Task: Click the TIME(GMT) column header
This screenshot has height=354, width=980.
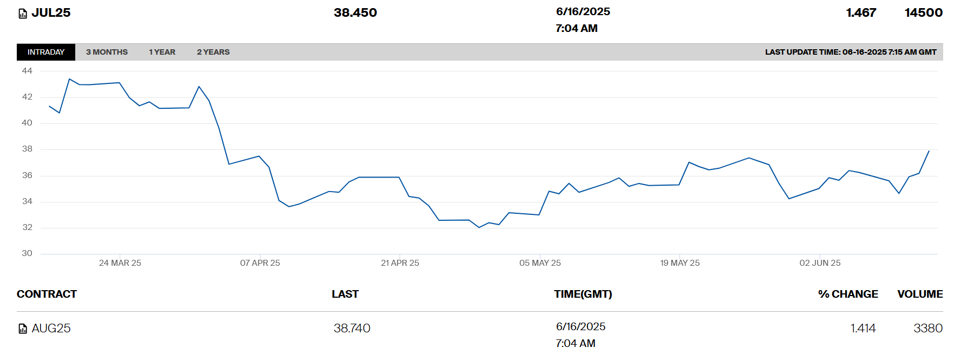Action: (583, 294)
